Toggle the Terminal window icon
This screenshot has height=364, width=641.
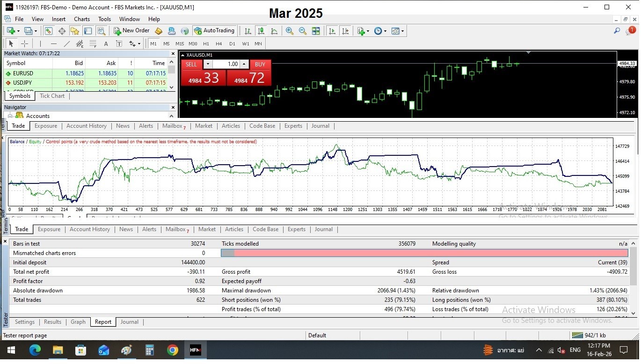click(x=87, y=31)
